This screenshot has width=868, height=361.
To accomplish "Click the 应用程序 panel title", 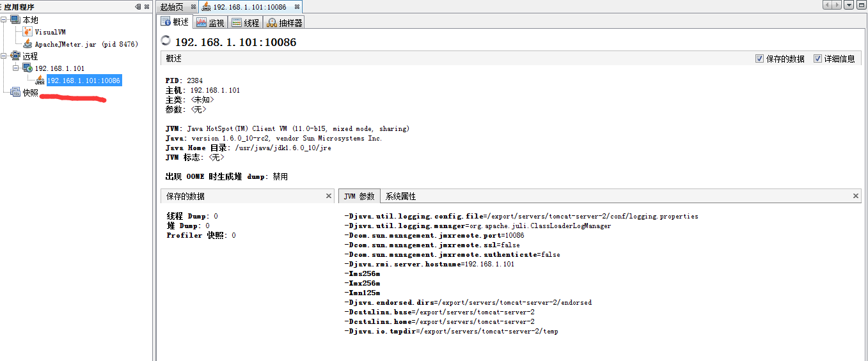I will (19, 7).
